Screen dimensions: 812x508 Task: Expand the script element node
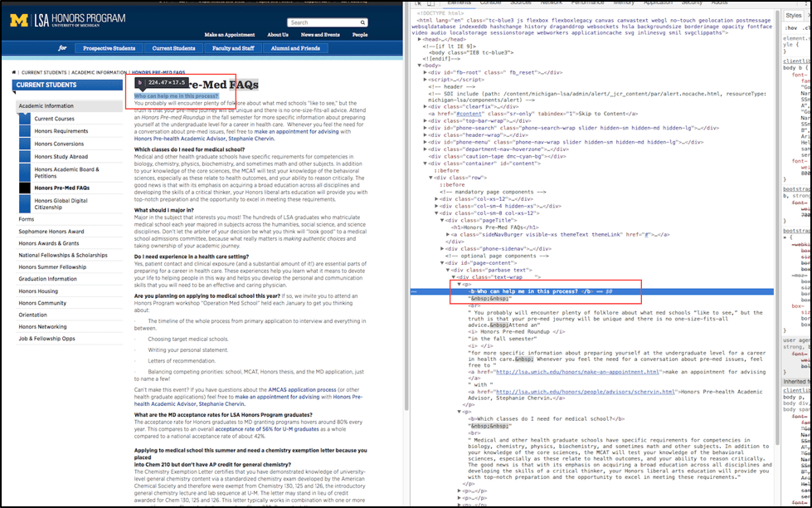(x=425, y=80)
